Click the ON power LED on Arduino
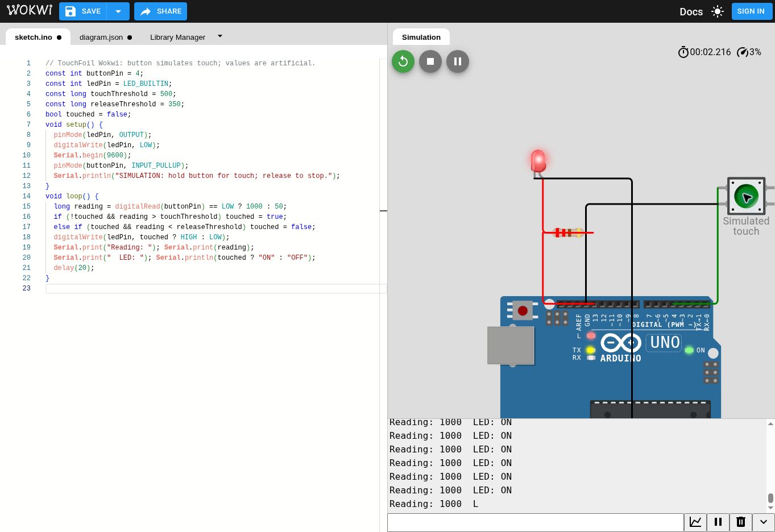Viewport: 775px width, 532px height. [689, 350]
